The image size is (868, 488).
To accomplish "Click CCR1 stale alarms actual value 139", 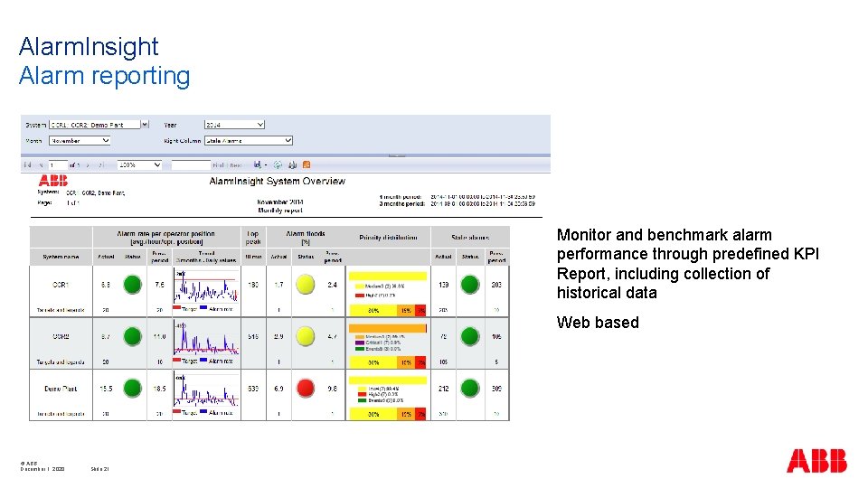I will [x=443, y=285].
